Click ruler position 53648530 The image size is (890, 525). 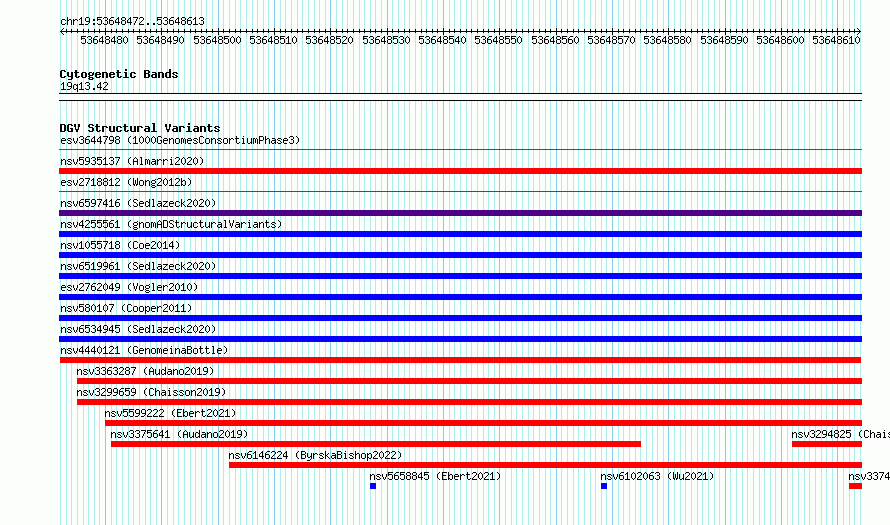tap(386, 40)
